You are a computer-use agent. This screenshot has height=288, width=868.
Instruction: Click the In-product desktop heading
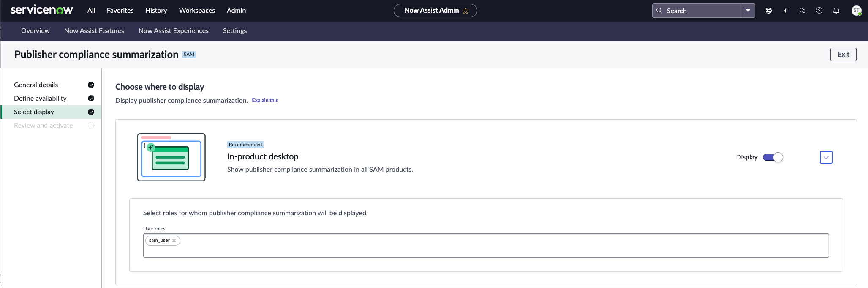[x=263, y=156]
